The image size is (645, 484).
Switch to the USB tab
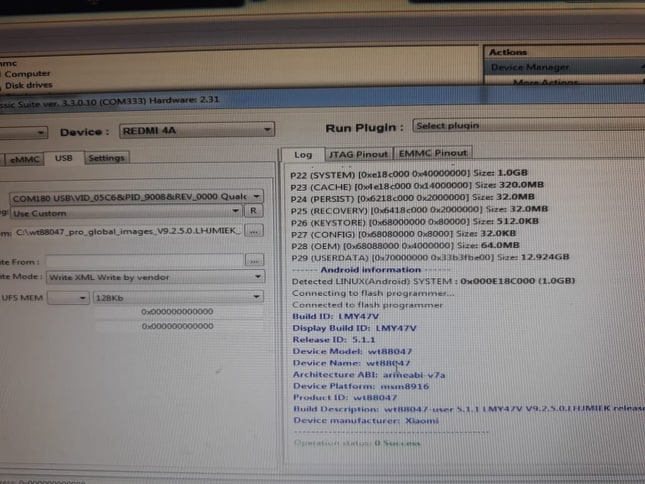pyautogui.click(x=64, y=158)
